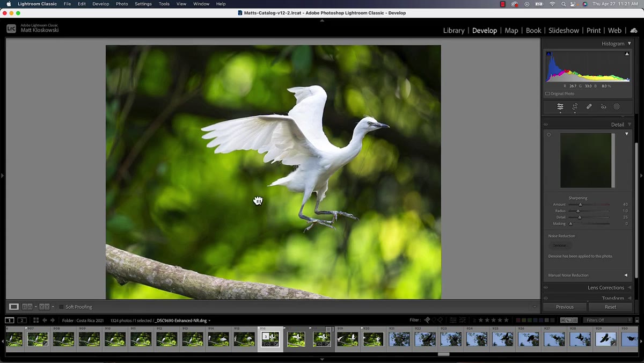The width and height of the screenshot is (644, 363).
Task: Select second window display button 2
Action: [22, 321]
